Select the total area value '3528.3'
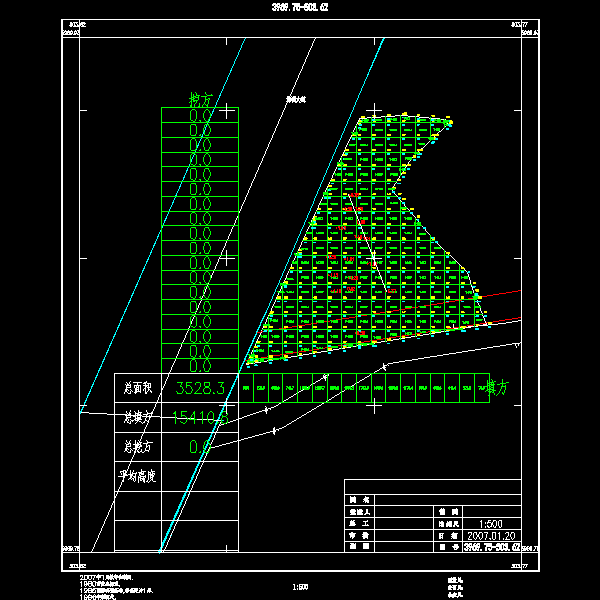Image resolution: width=600 pixels, height=600 pixels. [200, 388]
